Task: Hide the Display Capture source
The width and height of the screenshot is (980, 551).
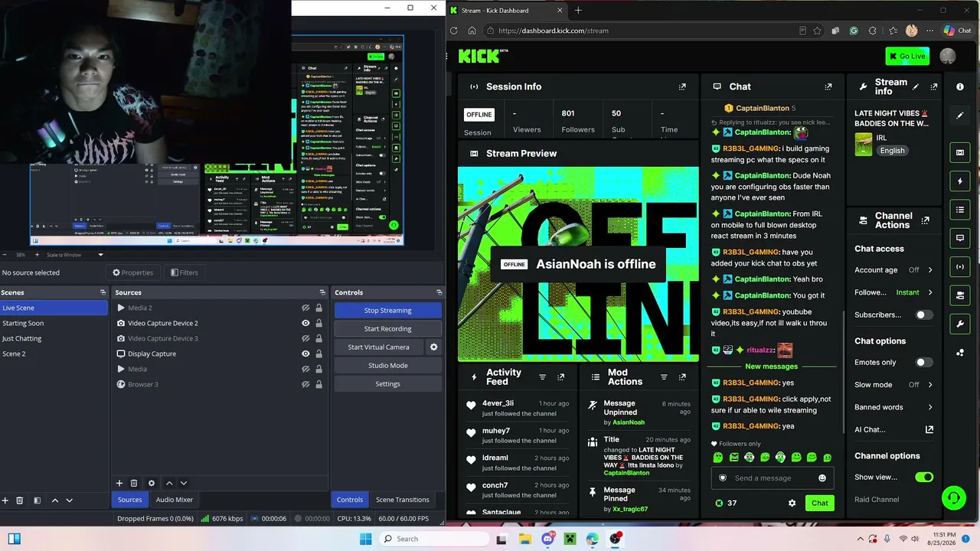Action: click(x=305, y=354)
